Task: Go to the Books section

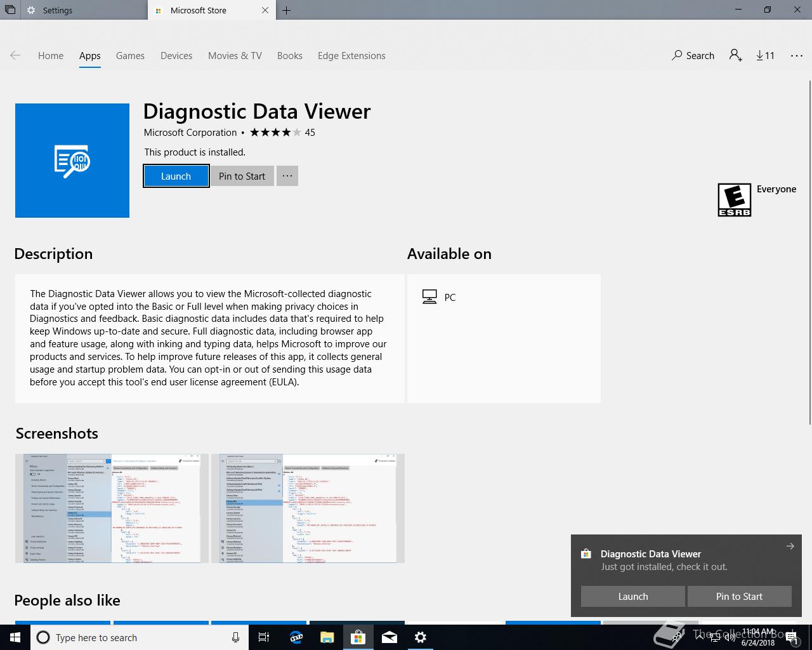Action: [x=290, y=56]
